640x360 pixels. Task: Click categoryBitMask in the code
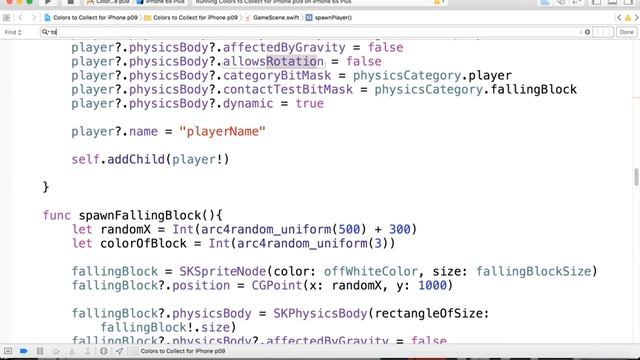pyautogui.click(x=277, y=76)
